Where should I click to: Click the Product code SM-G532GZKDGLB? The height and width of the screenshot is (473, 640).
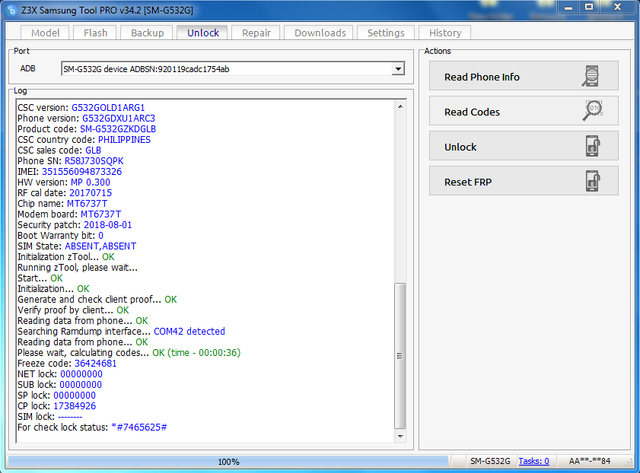tap(118, 129)
